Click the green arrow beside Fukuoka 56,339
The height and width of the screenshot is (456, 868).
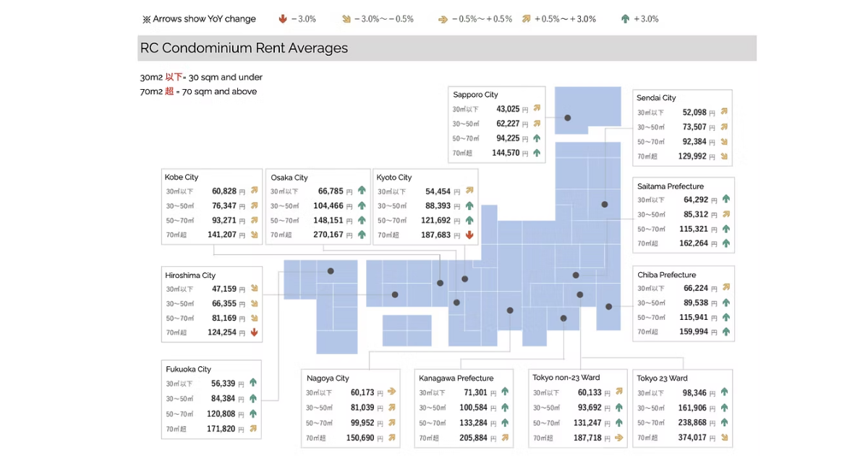253,384
